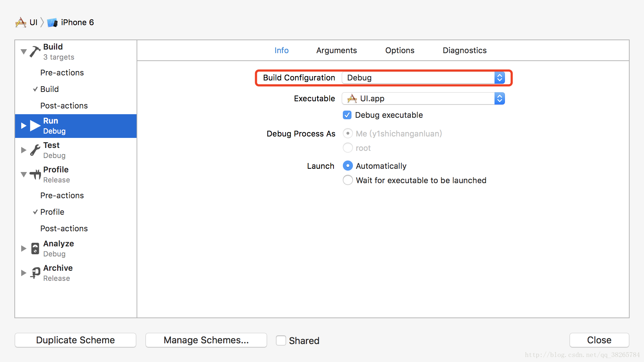Choose Wait for executable to be launched
The height and width of the screenshot is (362, 644).
[348, 180]
